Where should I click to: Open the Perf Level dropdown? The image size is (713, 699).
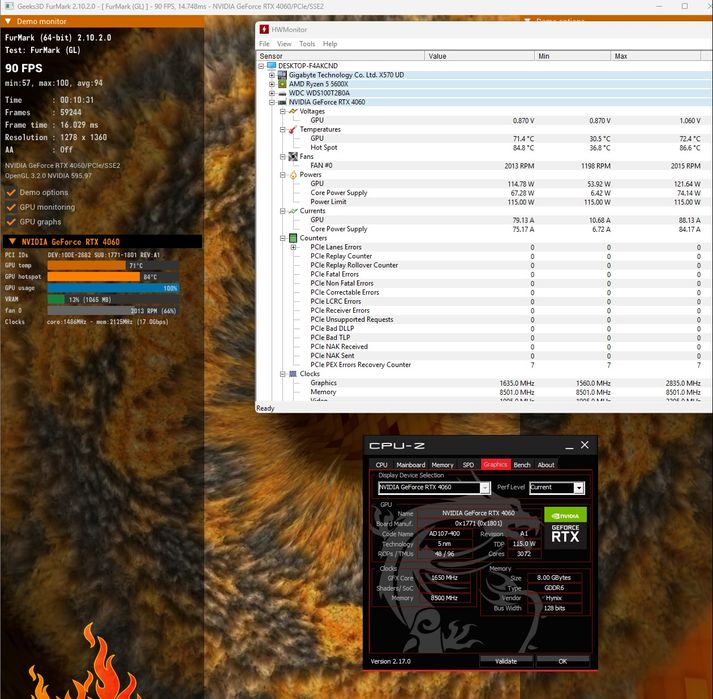click(578, 488)
